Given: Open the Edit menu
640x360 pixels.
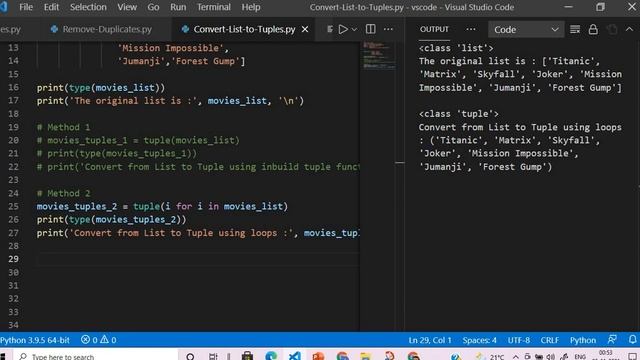Looking at the screenshot, I should 51,7.
